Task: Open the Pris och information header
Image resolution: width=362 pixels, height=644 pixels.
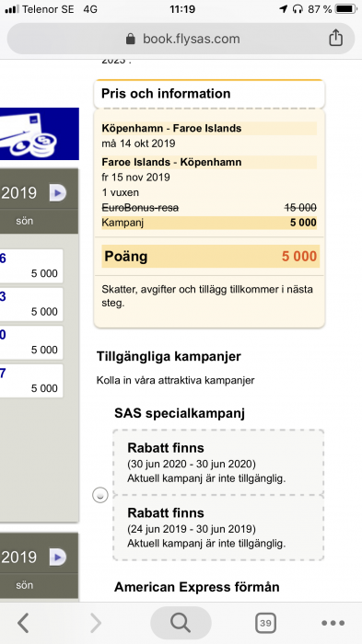Action: pos(209,94)
